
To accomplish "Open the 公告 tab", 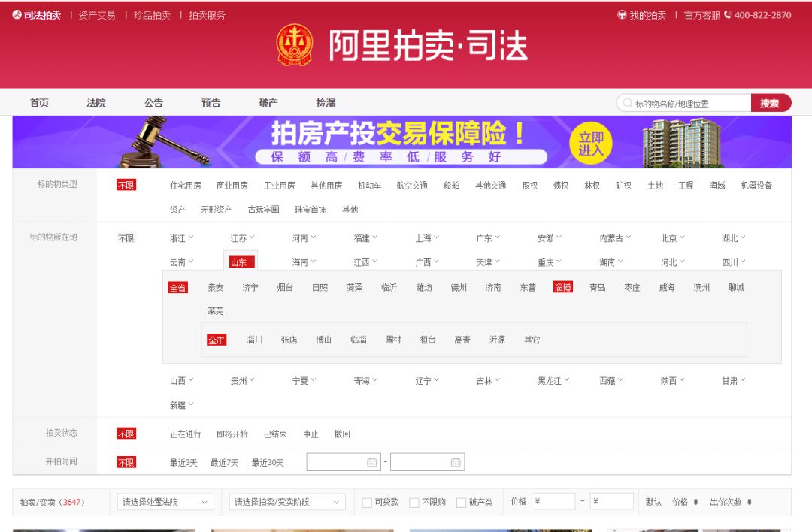I will 154,103.
